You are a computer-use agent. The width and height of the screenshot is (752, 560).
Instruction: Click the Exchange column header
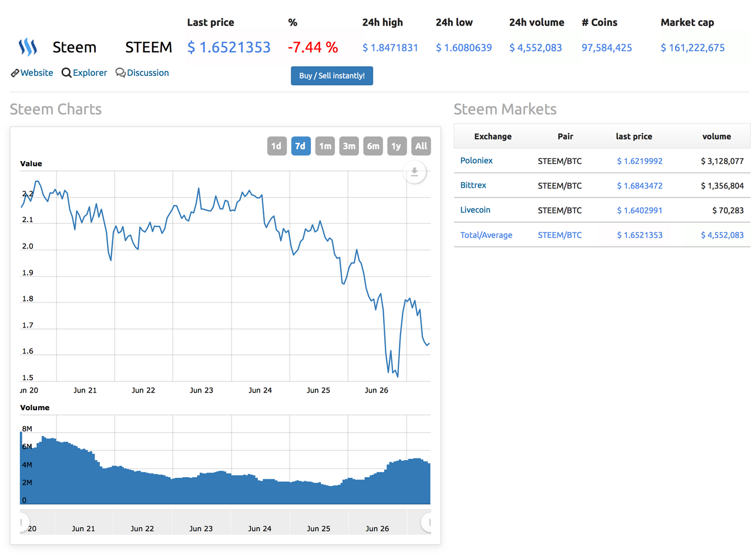[x=493, y=136]
